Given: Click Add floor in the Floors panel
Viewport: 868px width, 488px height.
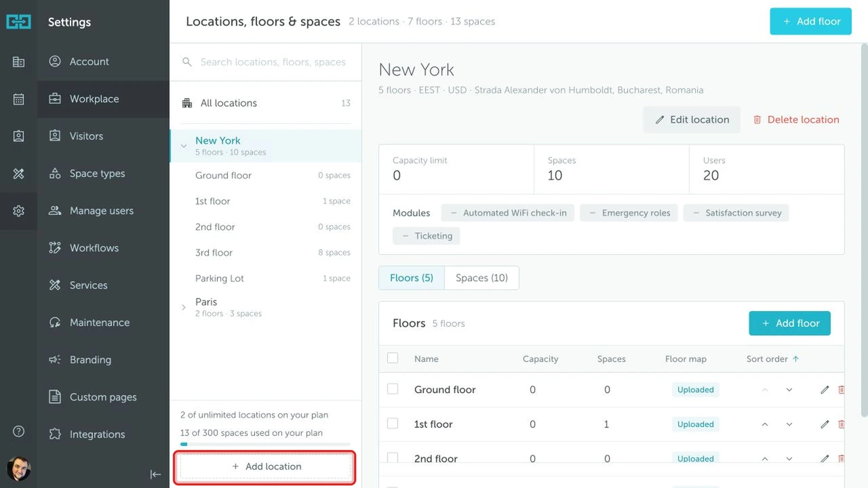Looking at the screenshot, I should pos(789,323).
